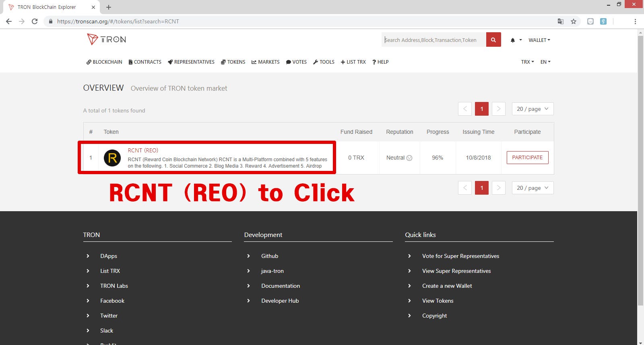The height and width of the screenshot is (345, 644).
Task: Click the Issuing Time date 10/8/2018
Action: click(x=478, y=158)
